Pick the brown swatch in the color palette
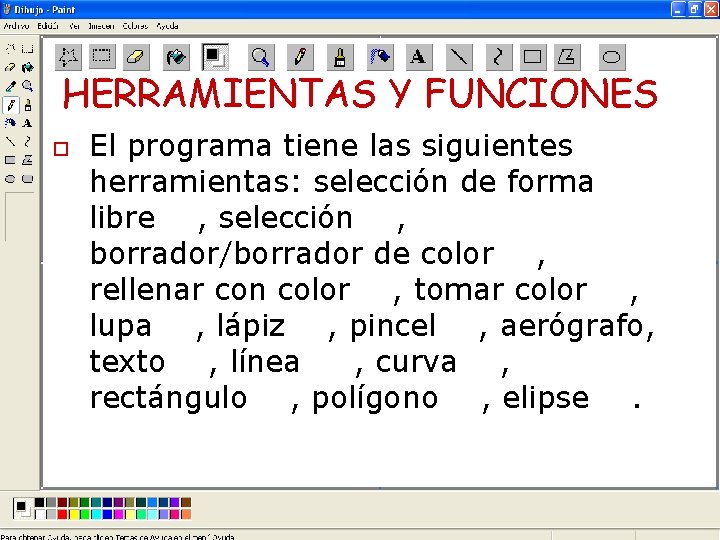Viewport: 720px width, 540px height. [x=186, y=503]
